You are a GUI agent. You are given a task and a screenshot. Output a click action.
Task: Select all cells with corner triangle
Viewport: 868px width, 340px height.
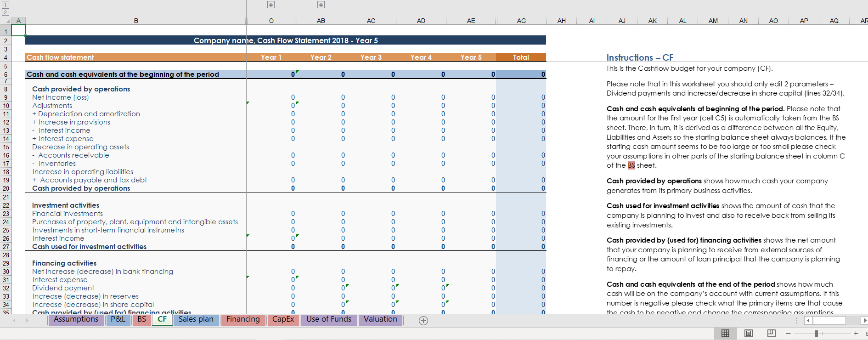[x=7, y=21]
